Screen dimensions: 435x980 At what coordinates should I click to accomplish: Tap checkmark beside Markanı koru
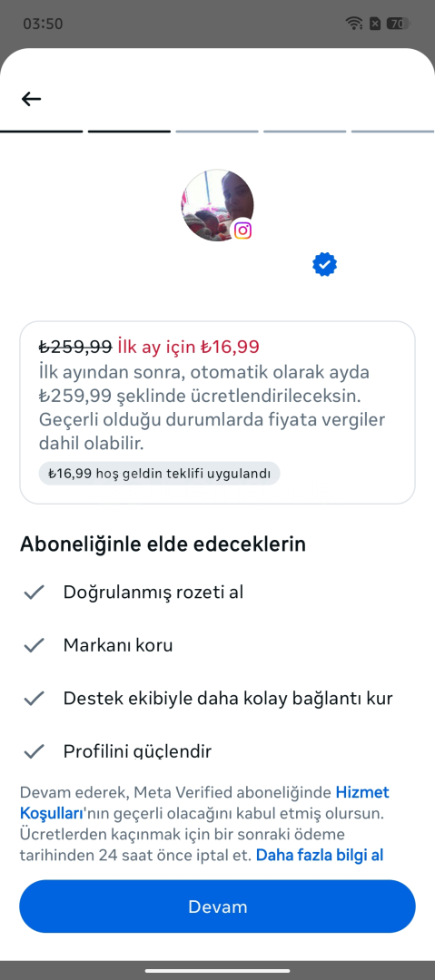tap(34, 645)
